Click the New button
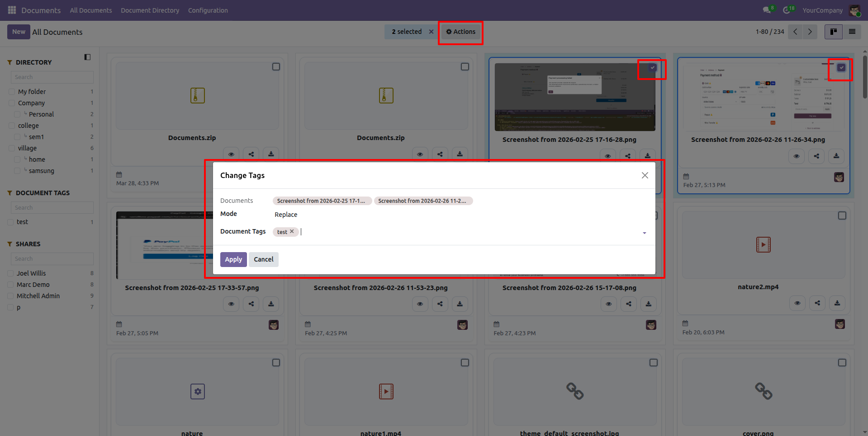The height and width of the screenshot is (436, 868). tap(19, 32)
